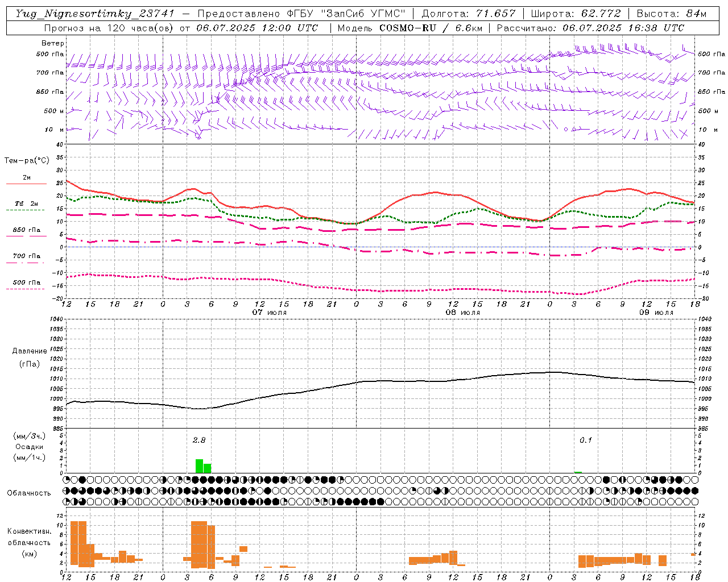The height and width of the screenshot is (582, 728).
Task: Click the elevation label Высота: 84м
Action: pos(672,14)
